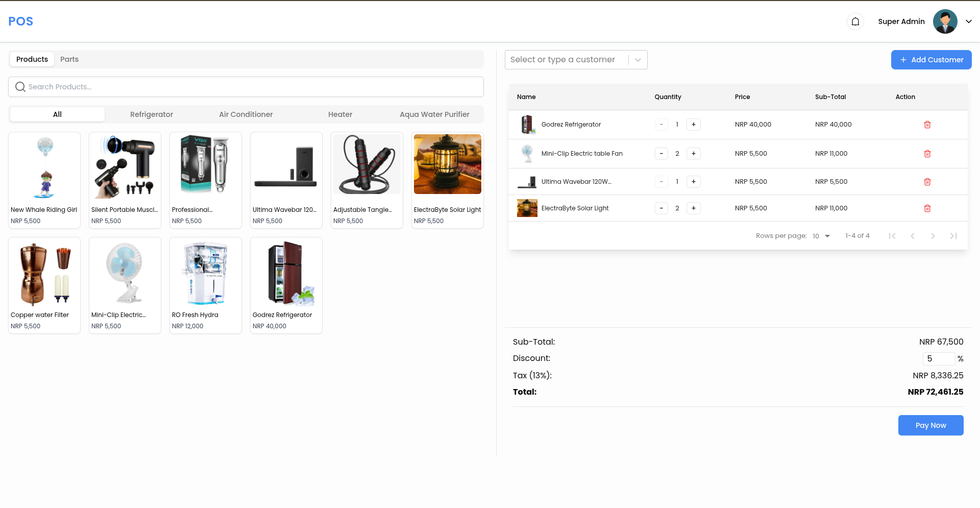Click the Super Admin profile avatar

(945, 21)
